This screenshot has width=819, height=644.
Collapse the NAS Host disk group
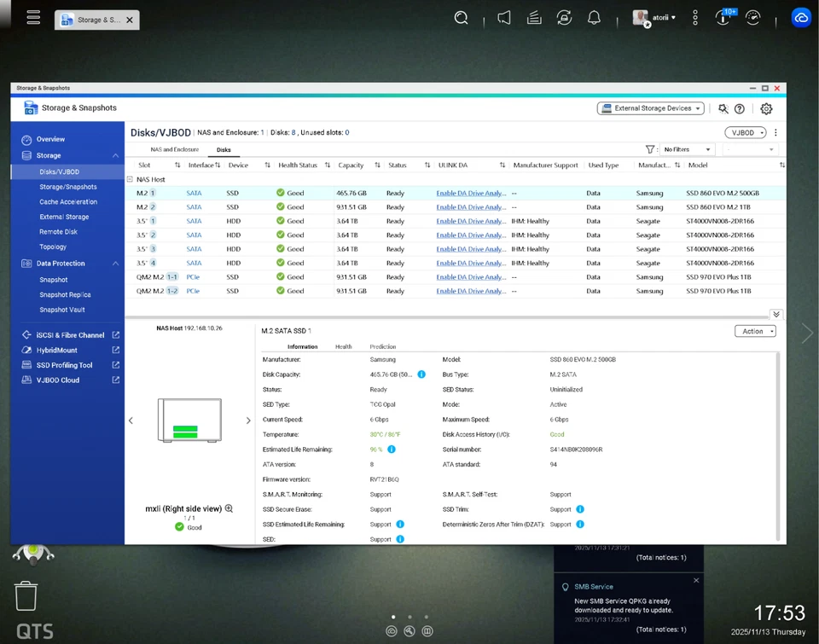(x=132, y=179)
